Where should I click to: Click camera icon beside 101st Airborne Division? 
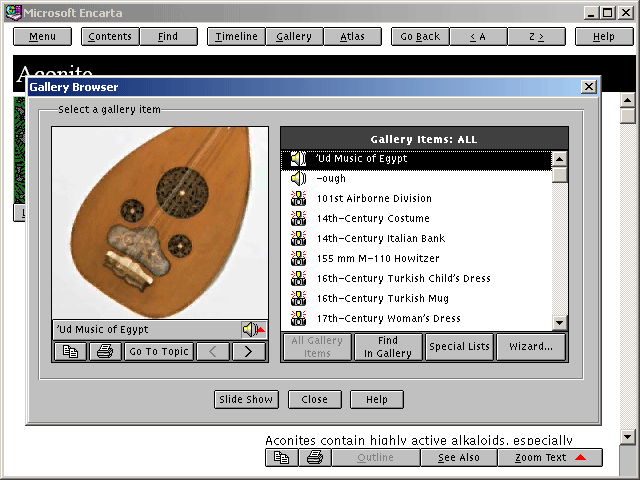pos(298,198)
